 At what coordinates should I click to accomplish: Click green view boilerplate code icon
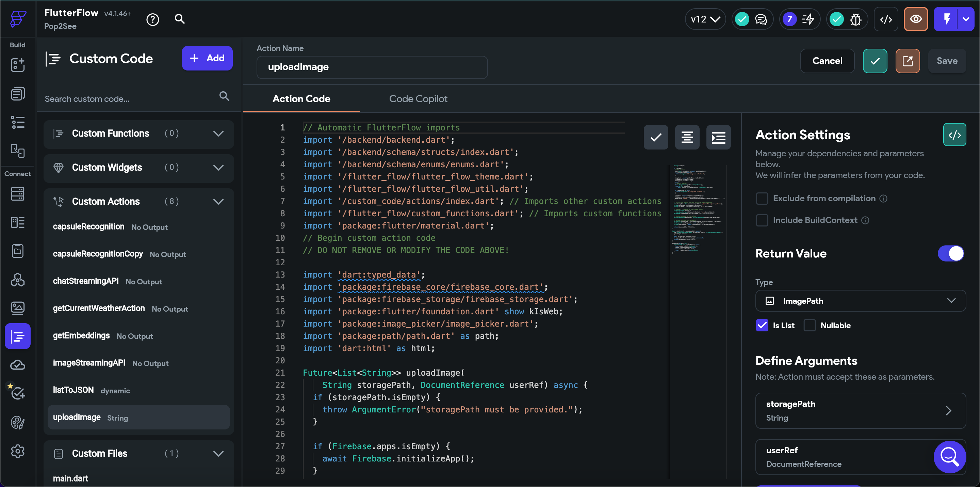954,135
